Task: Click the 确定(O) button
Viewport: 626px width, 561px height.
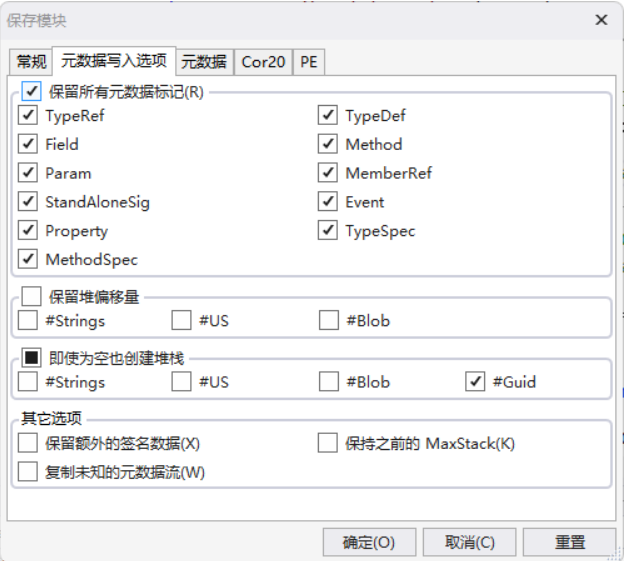Action: (369, 542)
